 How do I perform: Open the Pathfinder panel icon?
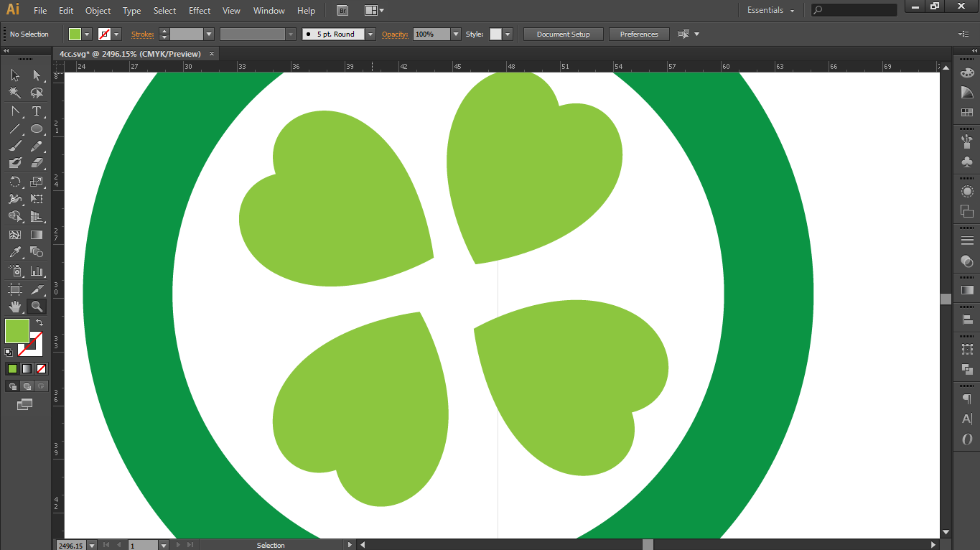pos(967,369)
